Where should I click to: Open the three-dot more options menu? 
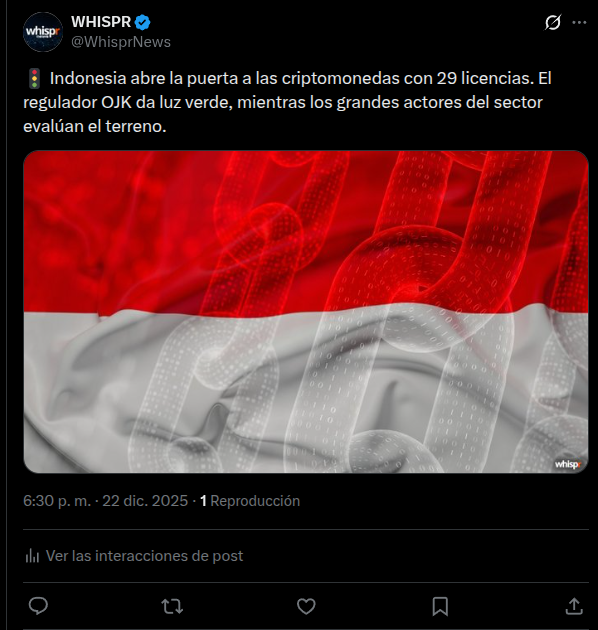pyautogui.click(x=579, y=22)
